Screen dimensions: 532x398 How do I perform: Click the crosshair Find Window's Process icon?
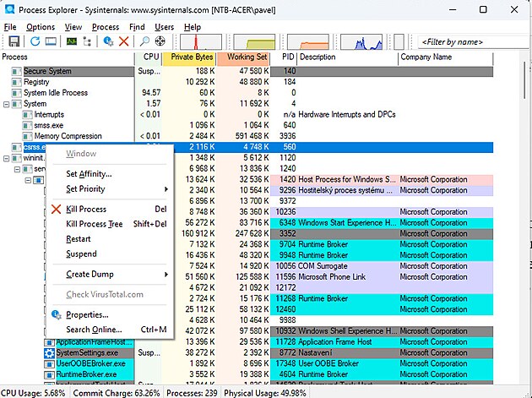tap(160, 41)
